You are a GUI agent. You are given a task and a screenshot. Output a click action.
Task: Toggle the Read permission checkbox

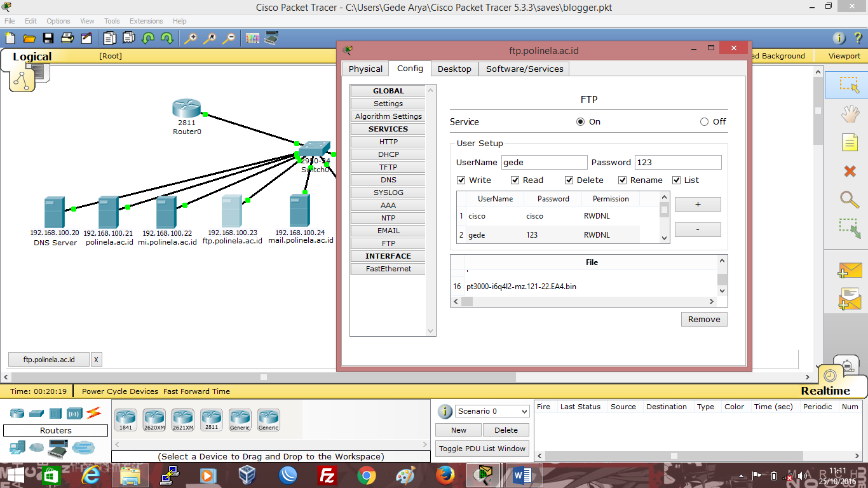pyautogui.click(x=515, y=180)
